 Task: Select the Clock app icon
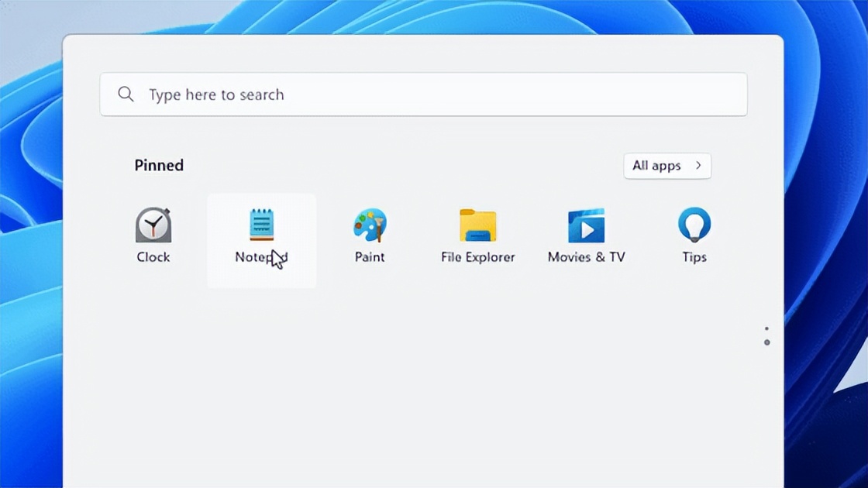tap(153, 227)
